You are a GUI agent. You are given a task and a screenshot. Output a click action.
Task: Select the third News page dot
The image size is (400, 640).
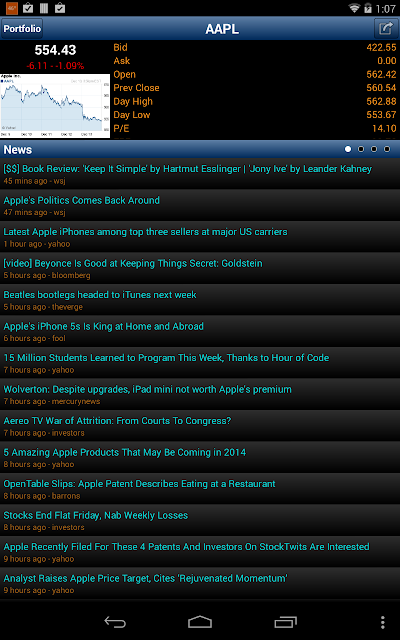[x=374, y=149]
